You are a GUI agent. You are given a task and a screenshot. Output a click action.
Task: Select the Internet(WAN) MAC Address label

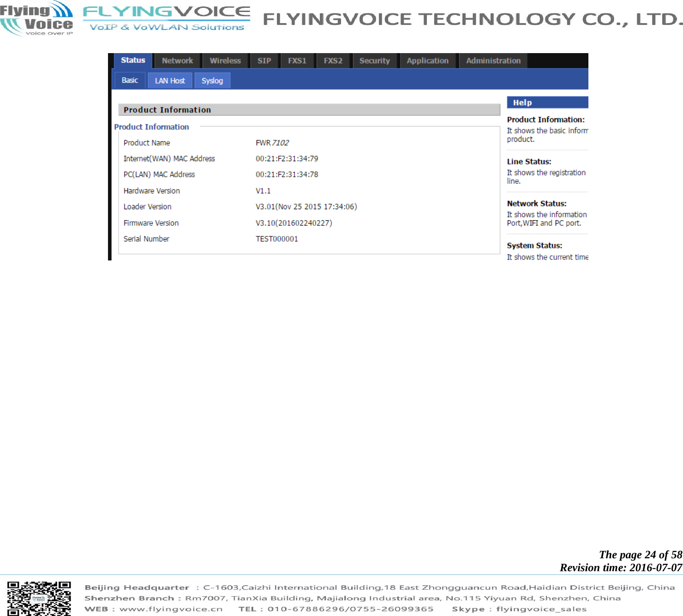click(169, 159)
